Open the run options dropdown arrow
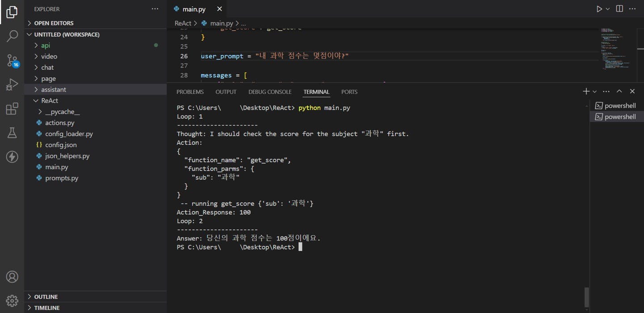Viewport: 644px width, 313px height. pyautogui.click(x=607, y=9)
